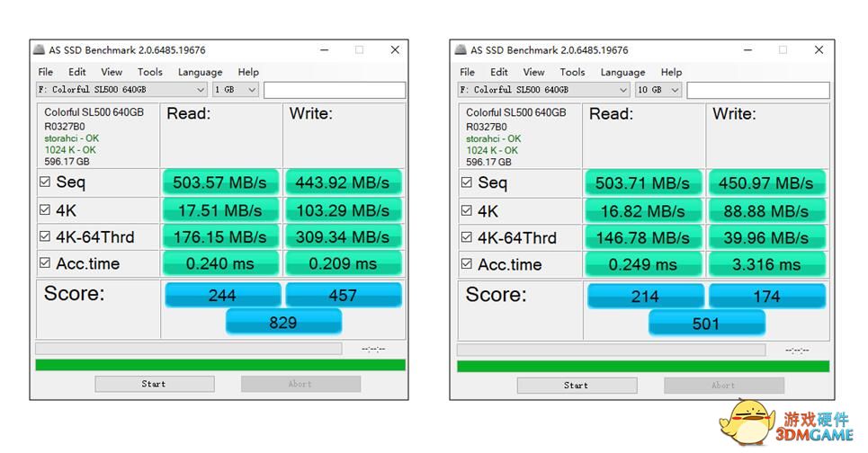The height and width of the screenshot is (453, 868).
Task: Open Edit menu in left window
Action: pos(77,72)
